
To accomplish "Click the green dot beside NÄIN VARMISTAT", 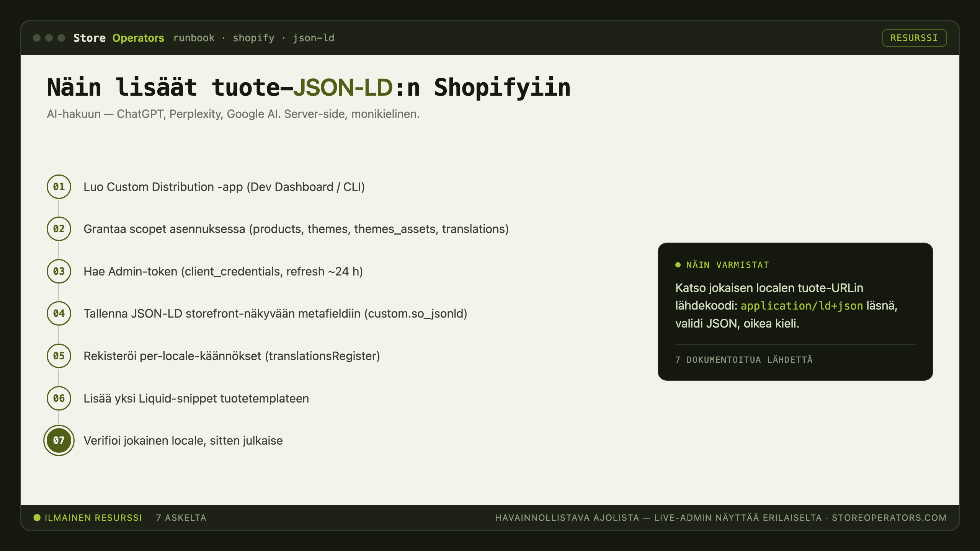I will pos(678,265).
